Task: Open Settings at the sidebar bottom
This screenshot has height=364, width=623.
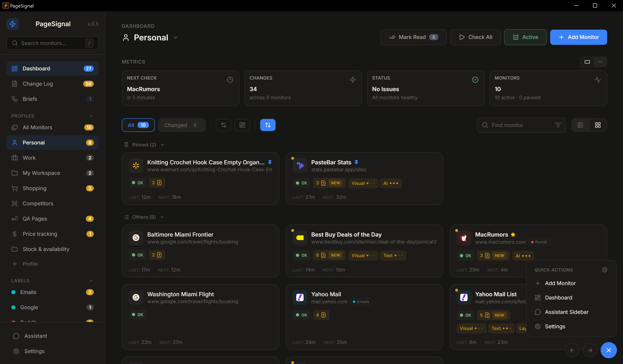Action: click(x=52, y=351)
